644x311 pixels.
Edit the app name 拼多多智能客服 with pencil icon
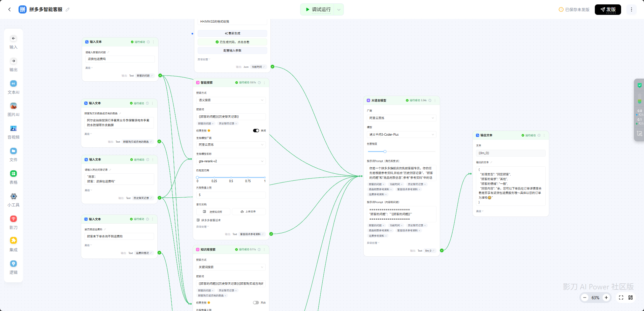68,9
